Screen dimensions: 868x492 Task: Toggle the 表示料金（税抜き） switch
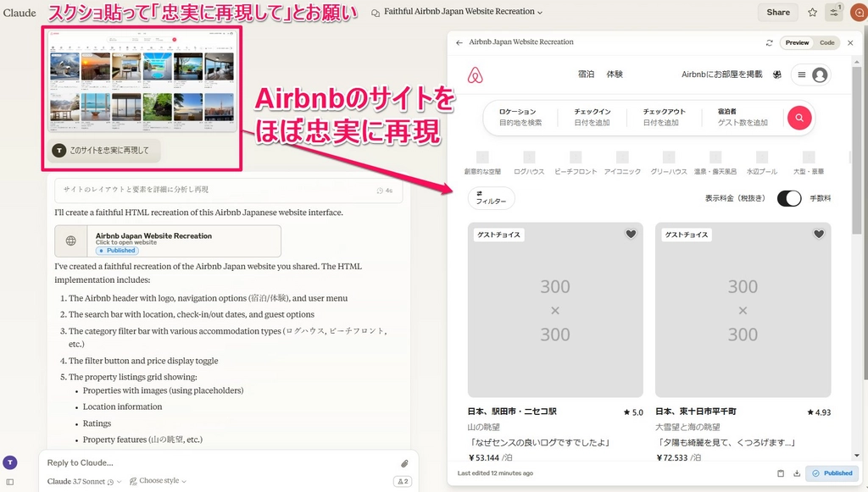[x=789, y=198]
